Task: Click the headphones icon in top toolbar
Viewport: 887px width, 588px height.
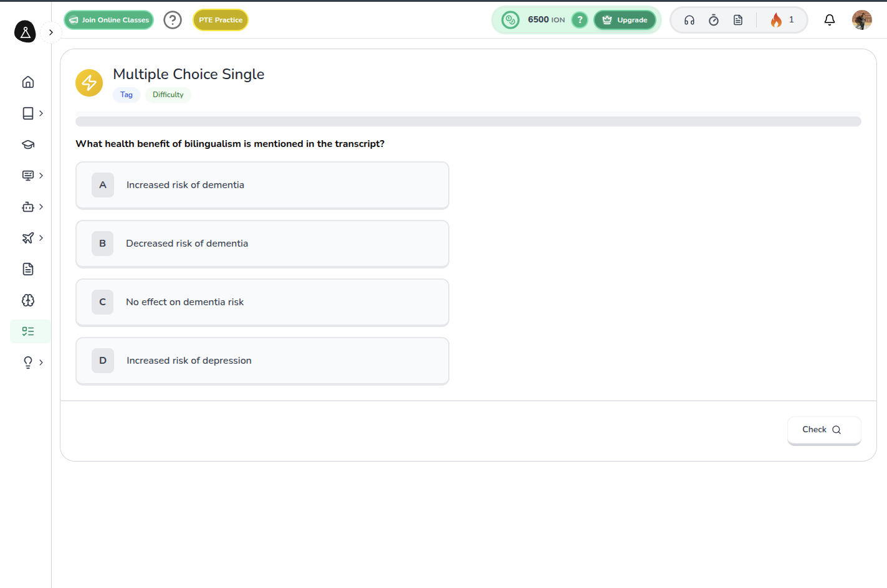Action: tap(689, 20)
